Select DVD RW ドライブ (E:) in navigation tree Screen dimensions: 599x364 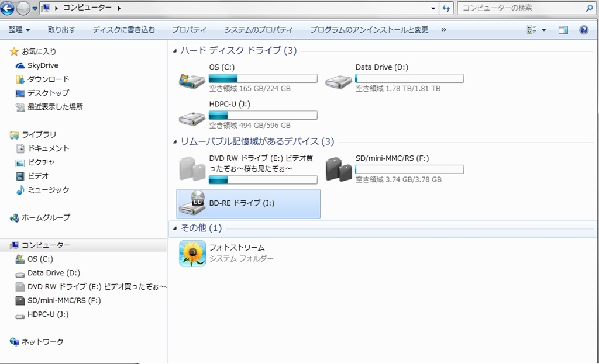coord(97,286)
